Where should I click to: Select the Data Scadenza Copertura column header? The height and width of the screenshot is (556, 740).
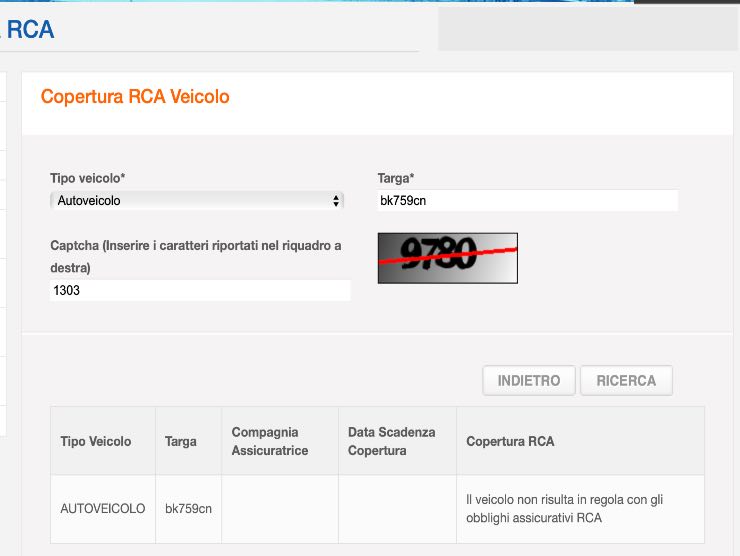tap(392, 441)
